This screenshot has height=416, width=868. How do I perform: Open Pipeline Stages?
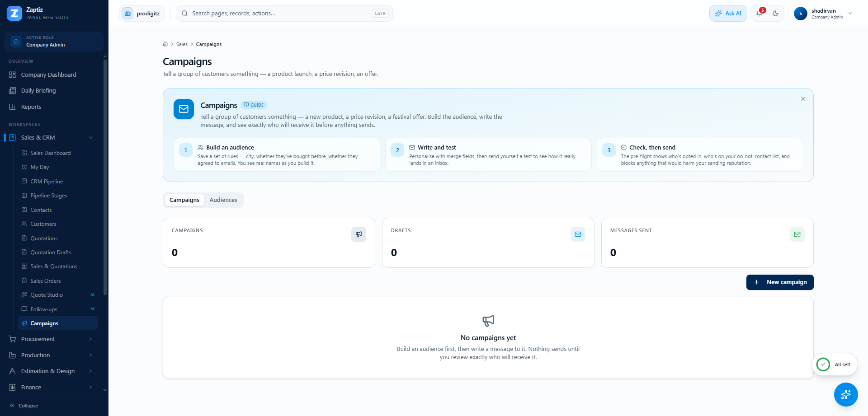click(x=58, y=196)
